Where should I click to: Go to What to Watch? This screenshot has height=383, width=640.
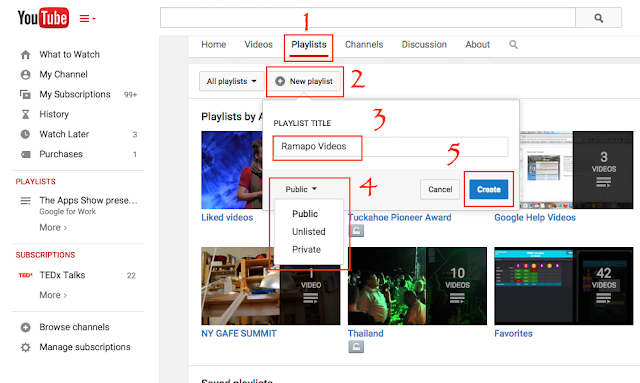69,54
